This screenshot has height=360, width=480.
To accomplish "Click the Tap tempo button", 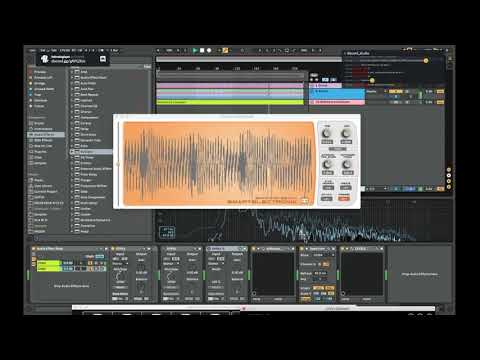I will point(53,50).
